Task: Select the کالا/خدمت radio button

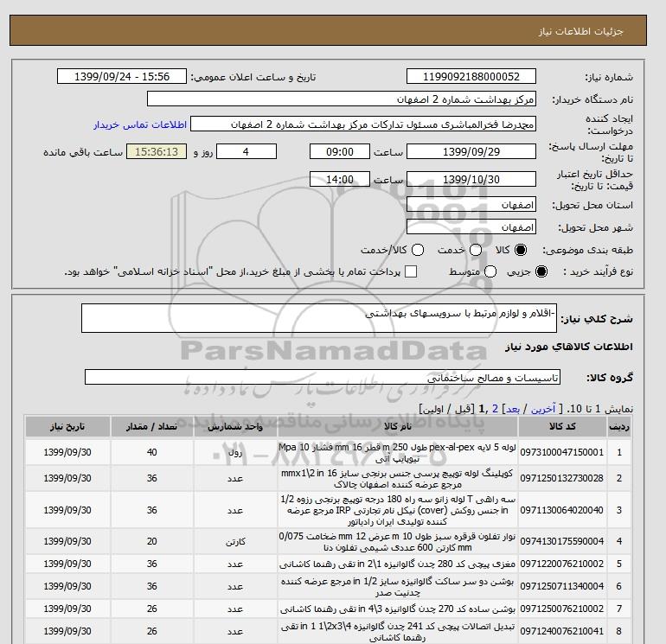Action: (x=418, y=250)
